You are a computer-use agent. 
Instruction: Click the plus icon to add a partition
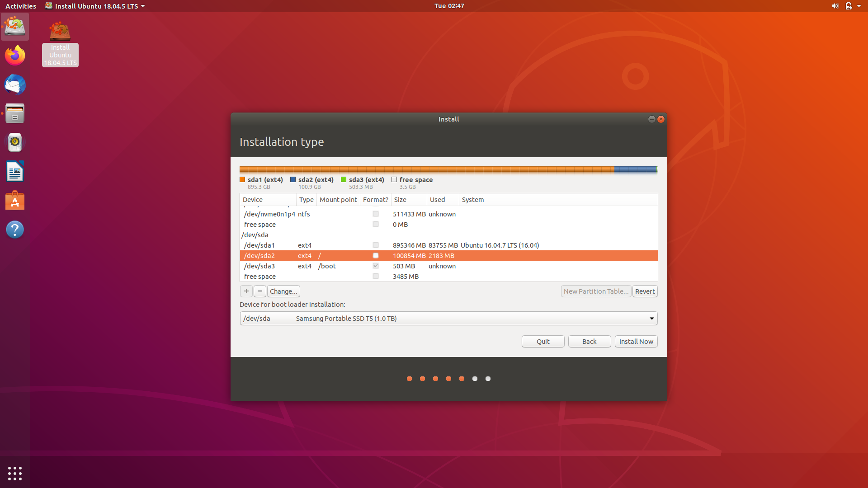(246, 291)
